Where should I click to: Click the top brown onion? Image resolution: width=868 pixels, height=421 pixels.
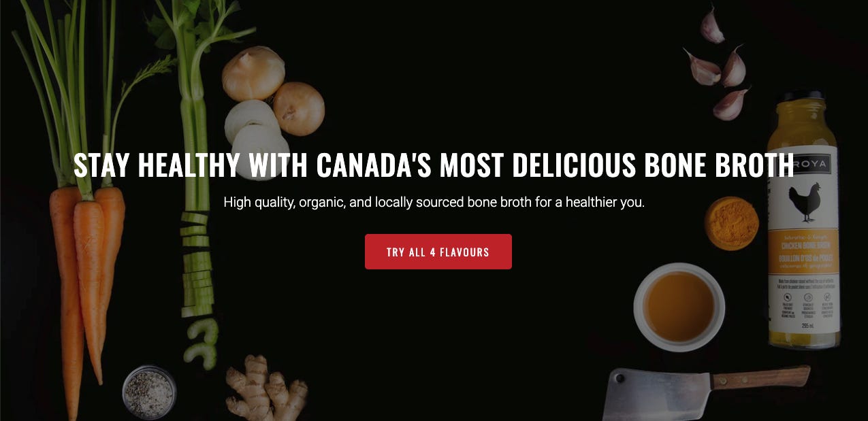(253, 73)
